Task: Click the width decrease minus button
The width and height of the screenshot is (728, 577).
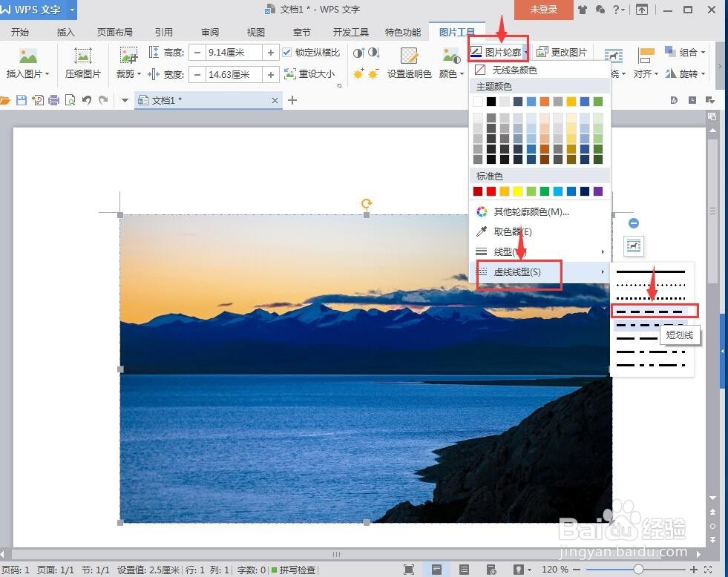Action: (197, 74)
